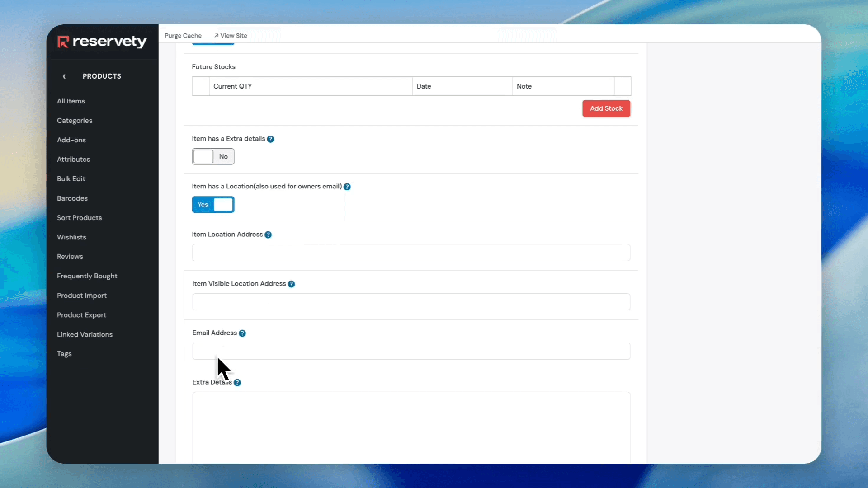Open Product Import

pyautogui.click(x=82, y=296)
